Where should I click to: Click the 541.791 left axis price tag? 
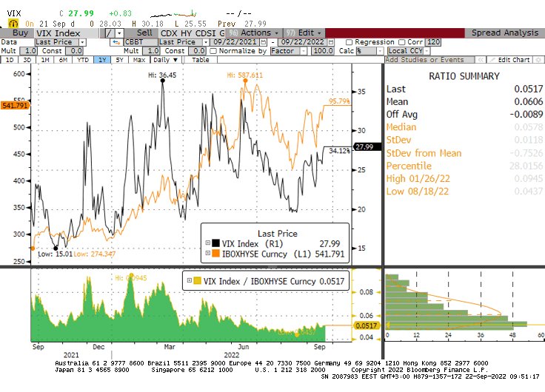pyautogui.click(x=15, y=105)
